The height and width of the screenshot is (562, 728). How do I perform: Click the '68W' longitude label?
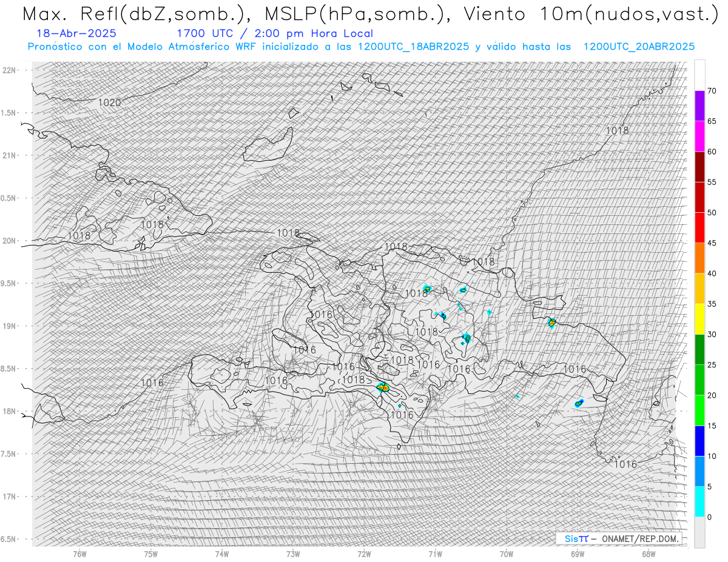click(649, 554)
